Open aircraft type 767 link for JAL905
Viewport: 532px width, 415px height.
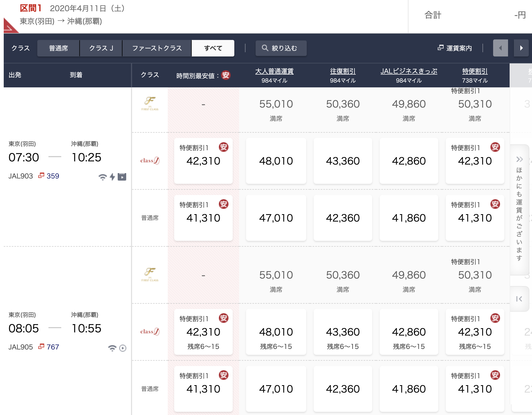click(53, 347)
